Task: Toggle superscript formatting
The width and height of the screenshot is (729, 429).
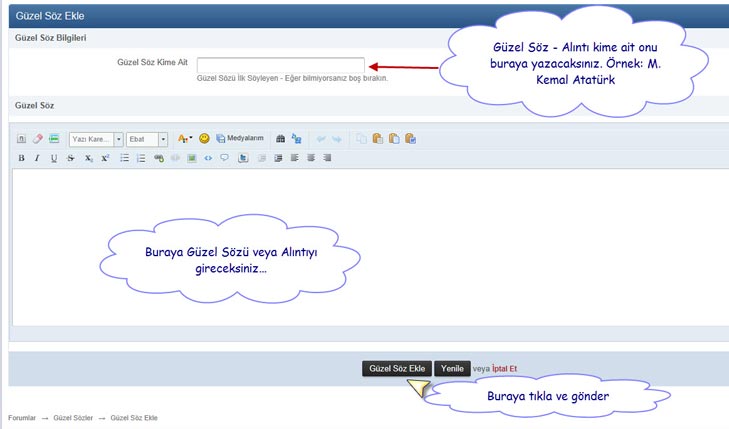Action: pos(105,158)
